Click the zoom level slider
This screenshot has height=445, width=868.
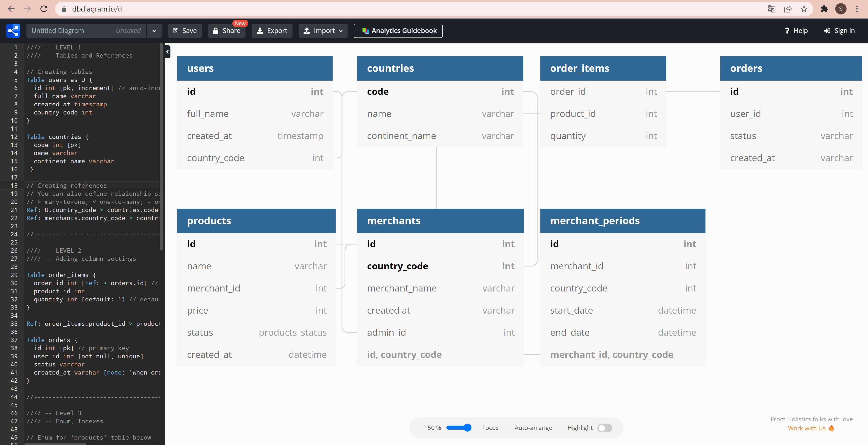pos(458,427)
